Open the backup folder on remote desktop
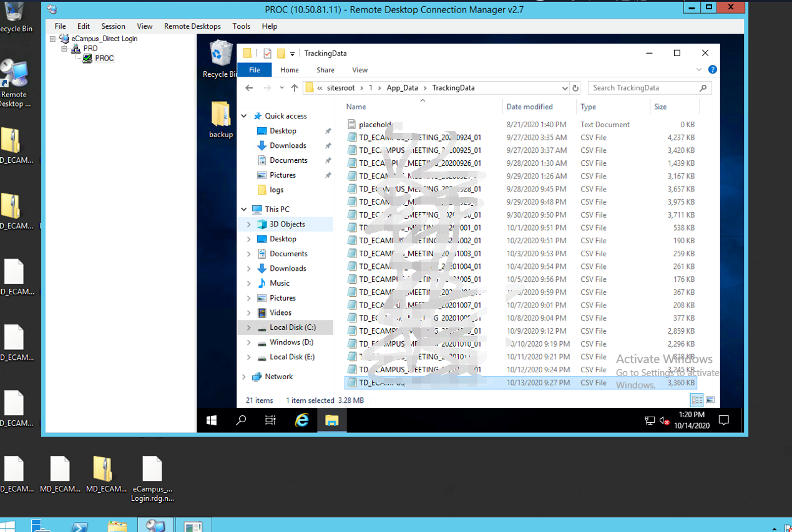The height and width of the screenshot is (532, 792). 221,120
